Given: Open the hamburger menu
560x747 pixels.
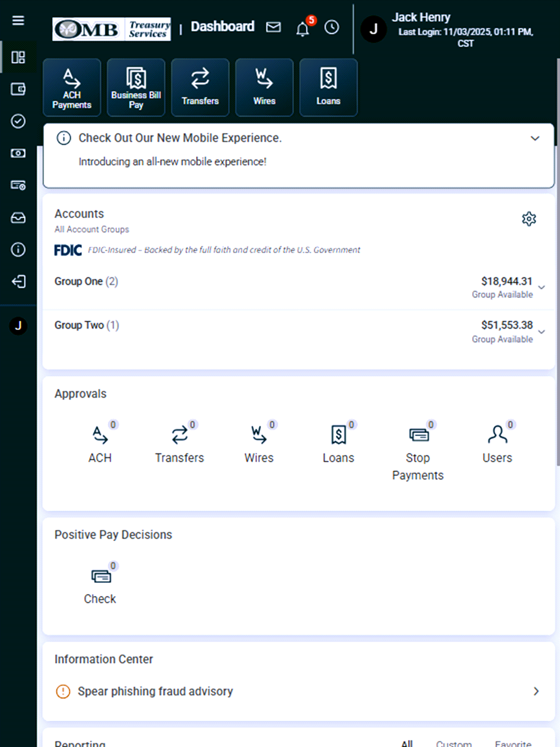Looking at the screenshot, I should [18, 20].
